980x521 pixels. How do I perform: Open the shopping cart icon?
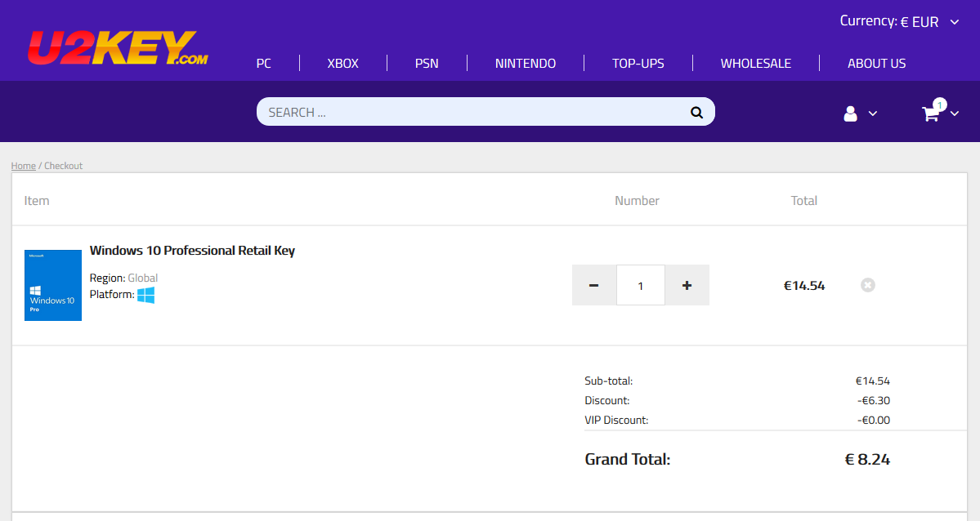click(931, 114)
